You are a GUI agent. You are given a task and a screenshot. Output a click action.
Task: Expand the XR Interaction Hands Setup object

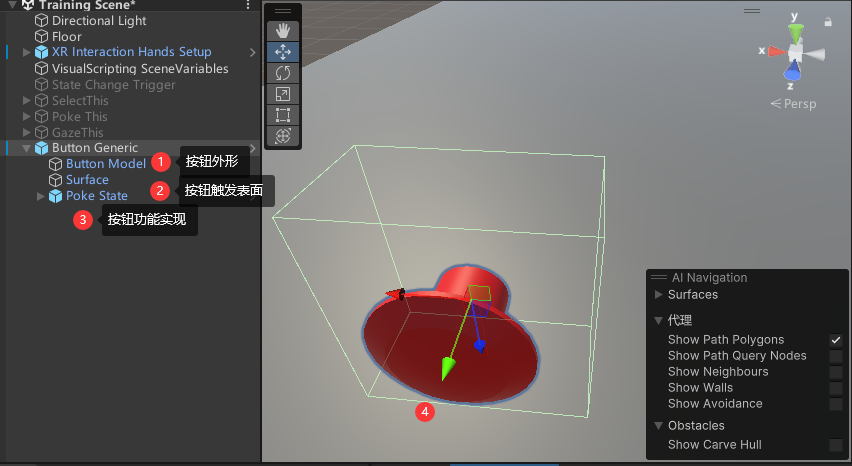point(27,52)
